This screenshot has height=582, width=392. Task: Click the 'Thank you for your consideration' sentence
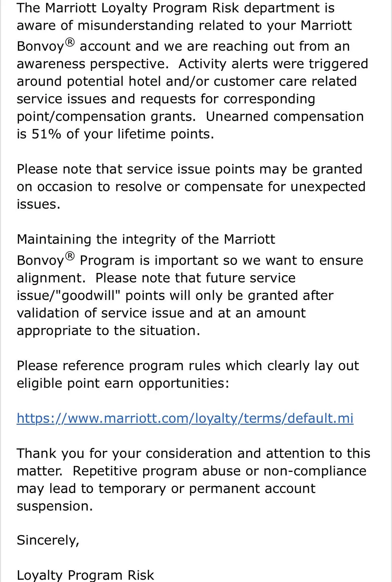click(193, 453)
